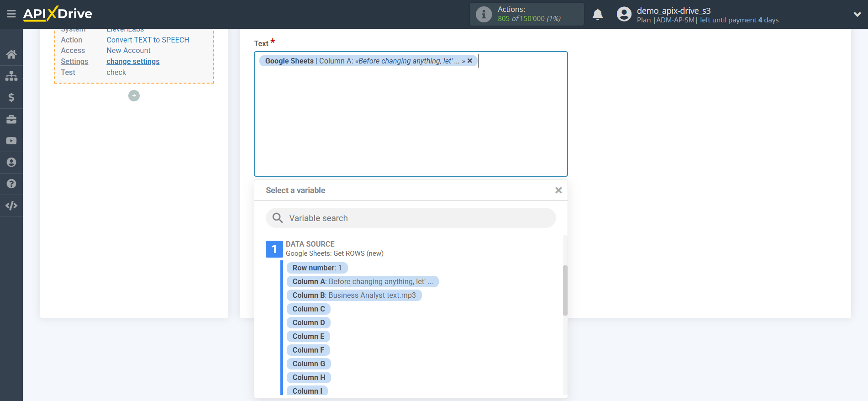Click the DATA SOURCE heading
This screenshot has height=401, width=868.
pyautogui.click(x=310, y=244)
